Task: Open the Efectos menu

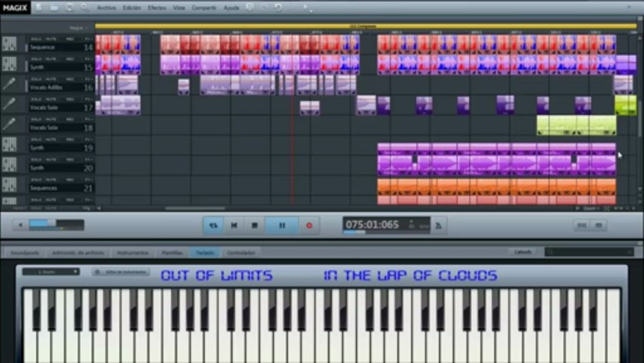Action: click(157, 8)
